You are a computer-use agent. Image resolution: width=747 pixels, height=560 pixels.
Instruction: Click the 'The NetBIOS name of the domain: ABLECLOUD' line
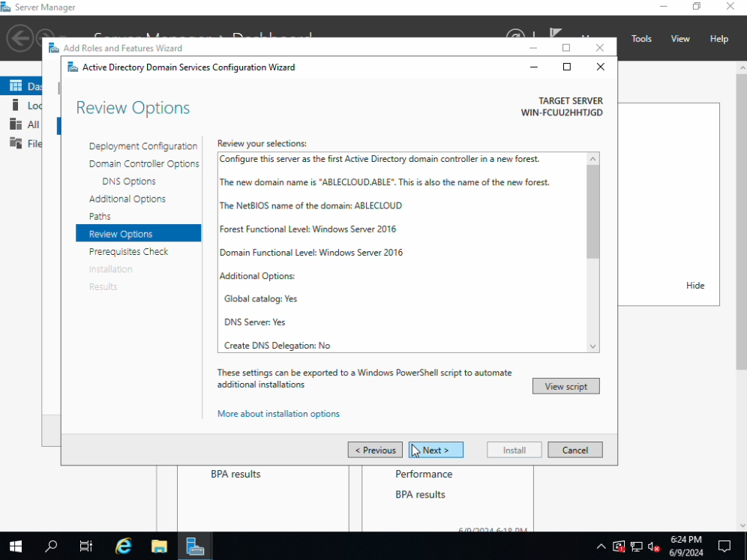click(x=310, y=205)
